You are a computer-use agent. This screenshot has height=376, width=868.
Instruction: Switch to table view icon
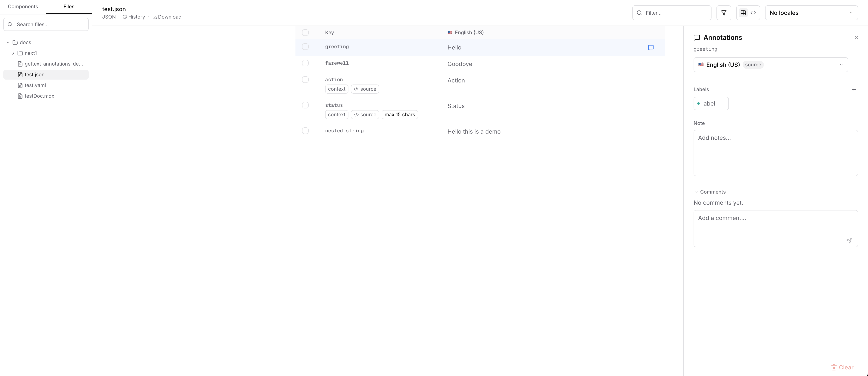pos(743,13)
